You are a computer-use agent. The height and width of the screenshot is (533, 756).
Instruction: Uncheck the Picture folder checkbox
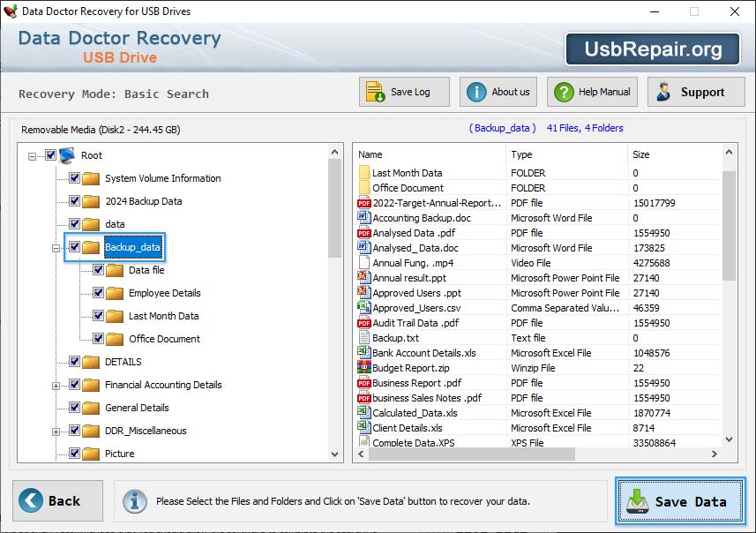pyautogui.click(x=74, y=453)
